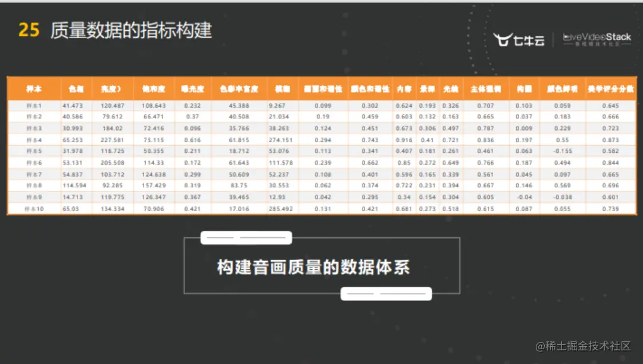
Task: Select the 亮度 column header
Action: [x=111, y=89]
